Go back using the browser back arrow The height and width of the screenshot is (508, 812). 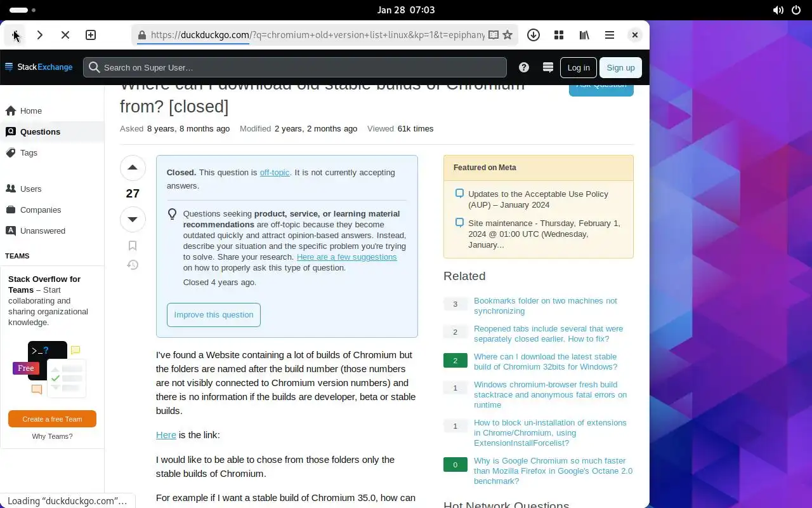[16, 35]
